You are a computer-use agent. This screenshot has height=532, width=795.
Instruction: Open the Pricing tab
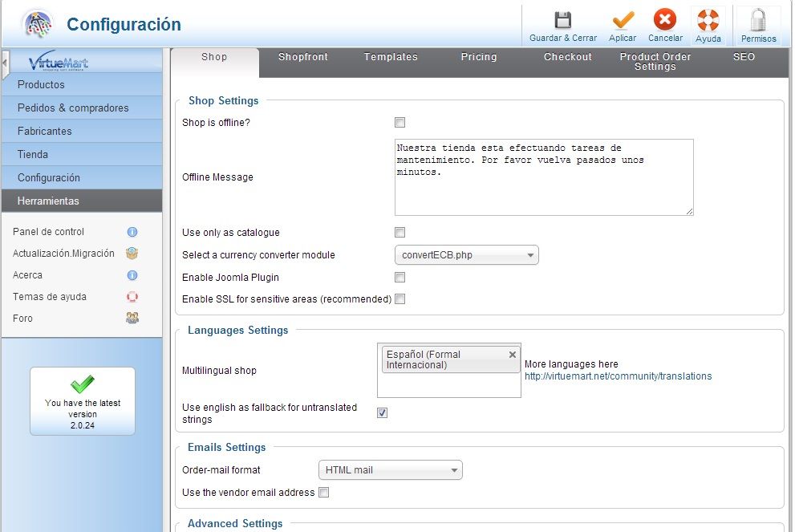coord(479,57)
